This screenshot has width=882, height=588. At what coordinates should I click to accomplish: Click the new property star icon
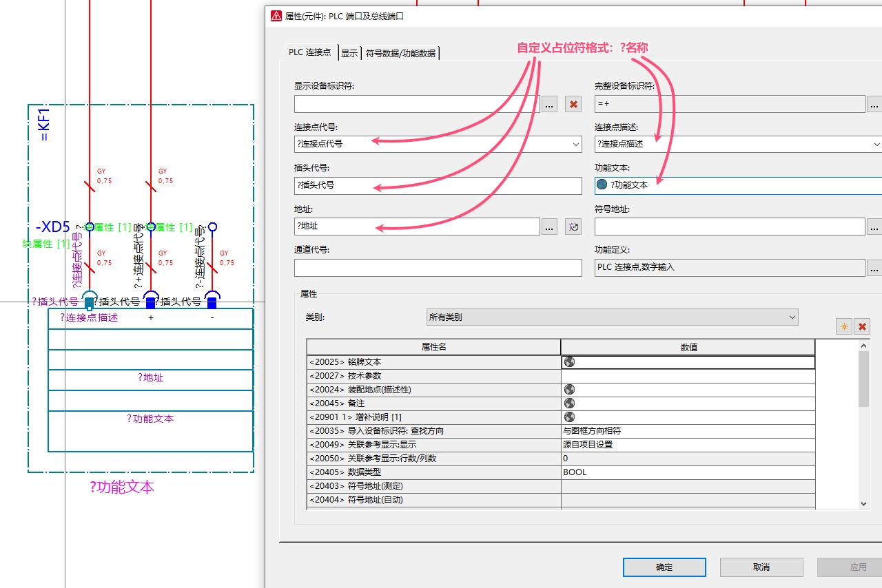pos(843,326)
